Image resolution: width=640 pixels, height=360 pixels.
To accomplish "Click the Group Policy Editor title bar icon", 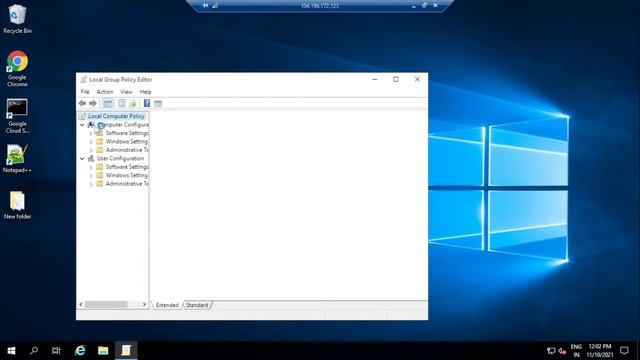I will pos(83,80).
